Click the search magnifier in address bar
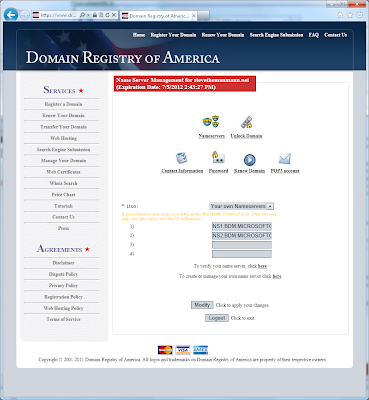 tap(82, 15)
